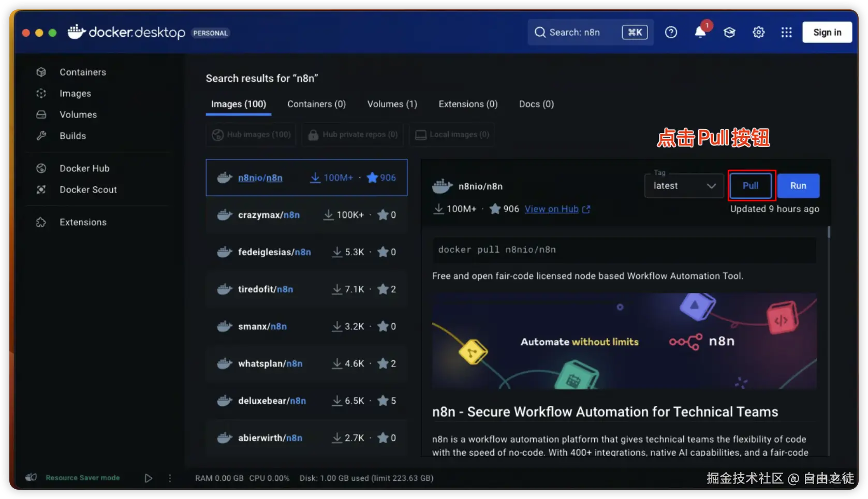This screenshot has width=868, height=499.
Task: Select the tiredofit/n8n result
Action: (306, 289)
